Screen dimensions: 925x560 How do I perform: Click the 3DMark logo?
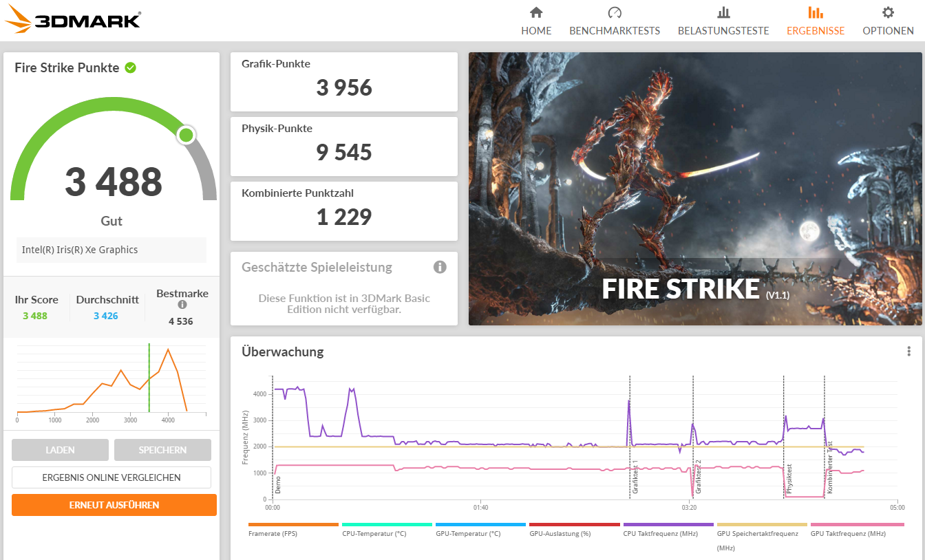[x=73, y=20]
